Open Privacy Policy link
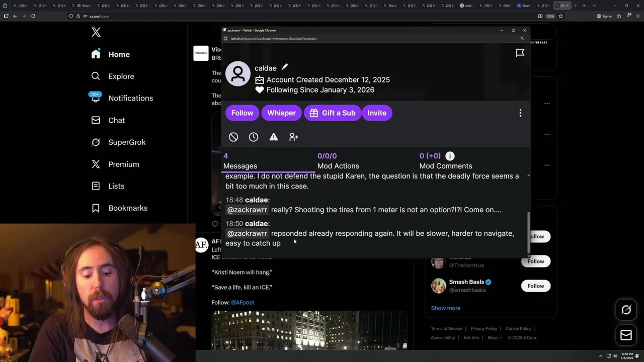The height and width of the screenshot is (362, 644). tap(484, 329)
